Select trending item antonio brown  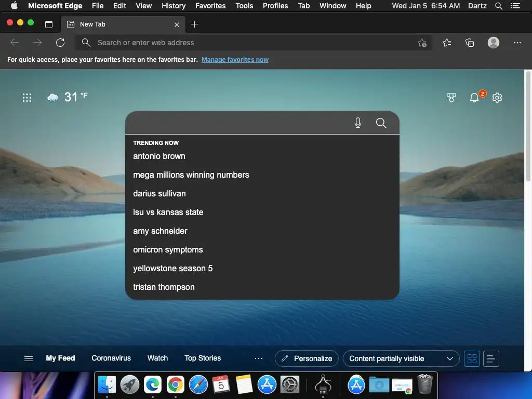tap(262, 156)
